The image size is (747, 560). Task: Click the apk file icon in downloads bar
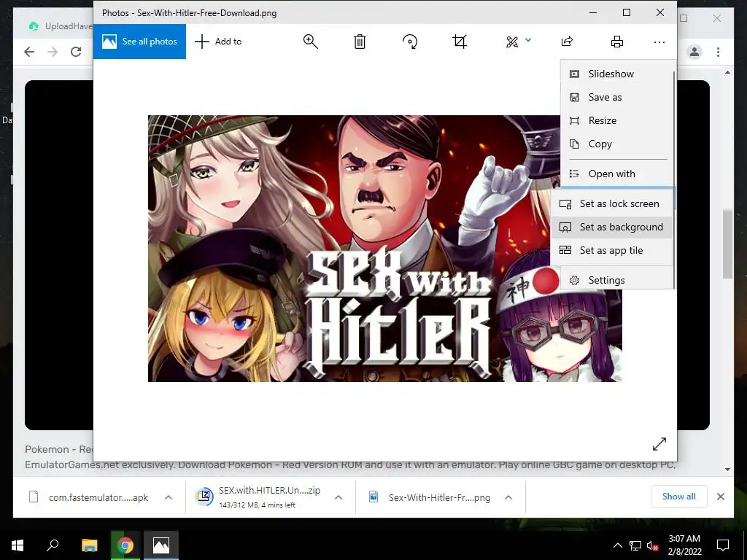tap(34, 497)
